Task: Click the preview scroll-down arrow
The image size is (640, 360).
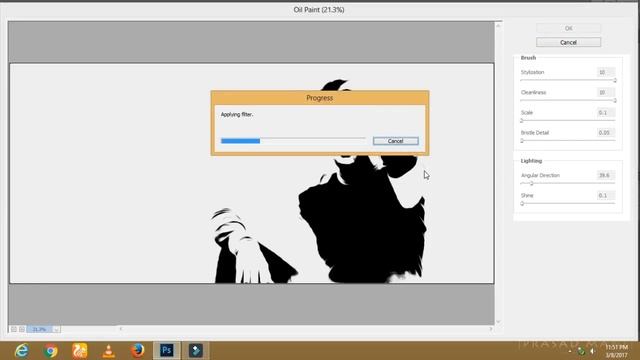Action: (x=498, y=322)
